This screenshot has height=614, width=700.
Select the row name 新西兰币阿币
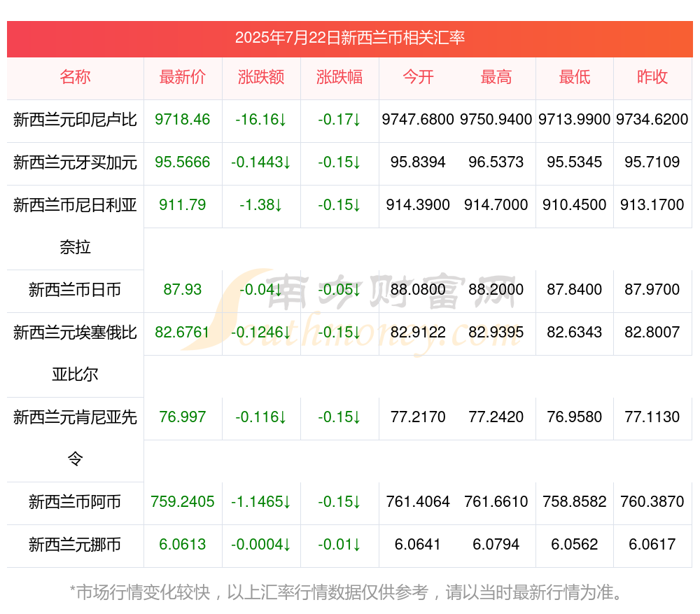(75, 502)
